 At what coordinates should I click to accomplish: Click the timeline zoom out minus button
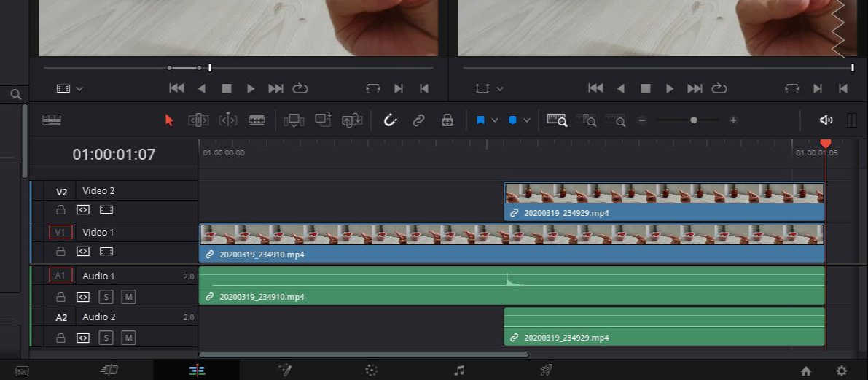(641, 120)
